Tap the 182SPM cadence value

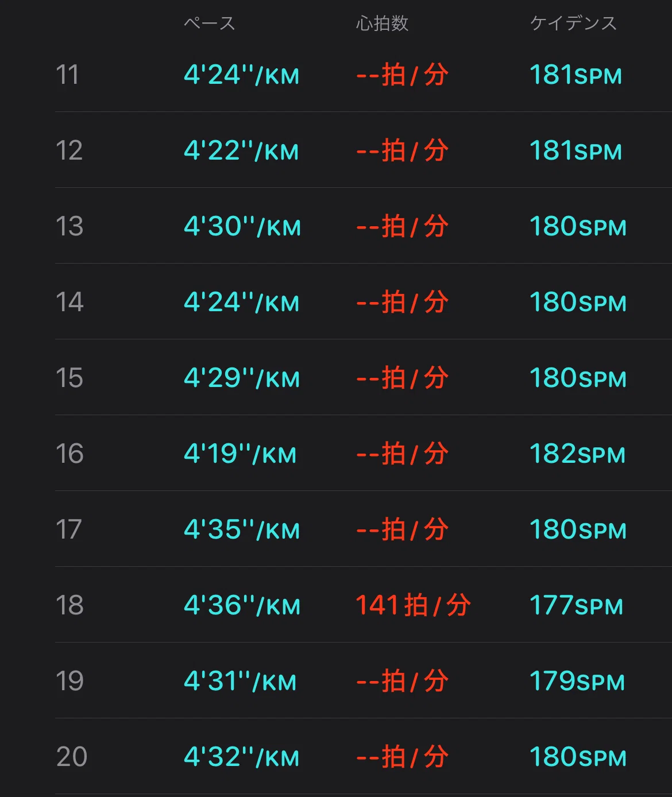(577, 454)
